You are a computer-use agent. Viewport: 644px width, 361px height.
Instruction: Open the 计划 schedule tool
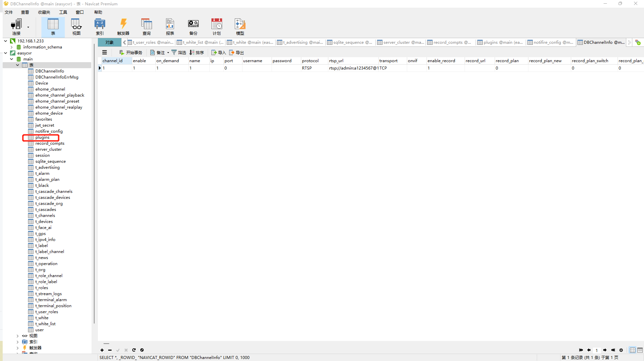(216, 27)
